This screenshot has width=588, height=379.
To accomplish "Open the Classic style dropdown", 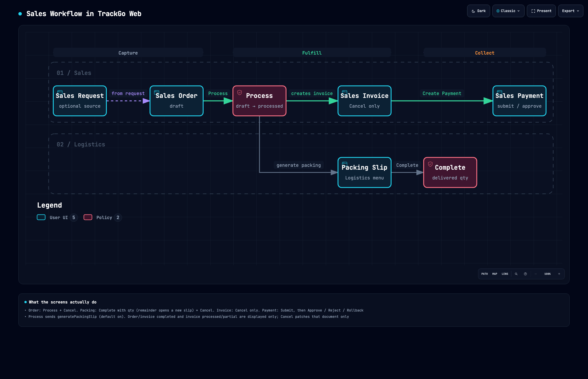I will (508, 11).
